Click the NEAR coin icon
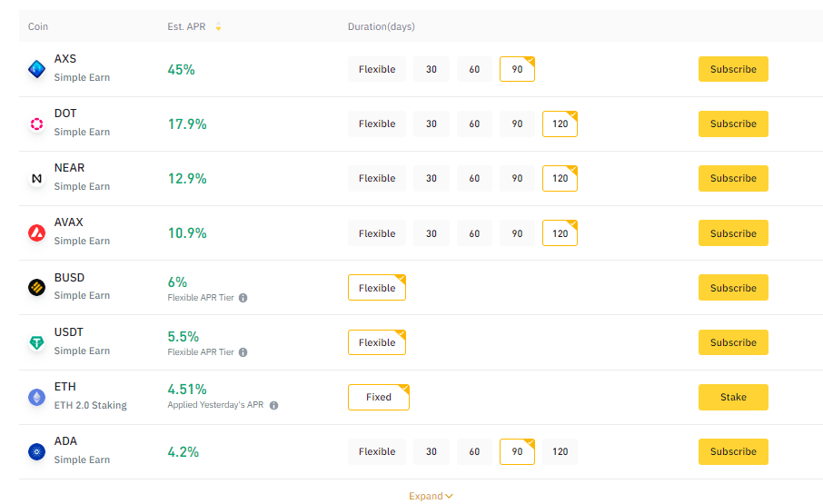 tap(36, 178)
